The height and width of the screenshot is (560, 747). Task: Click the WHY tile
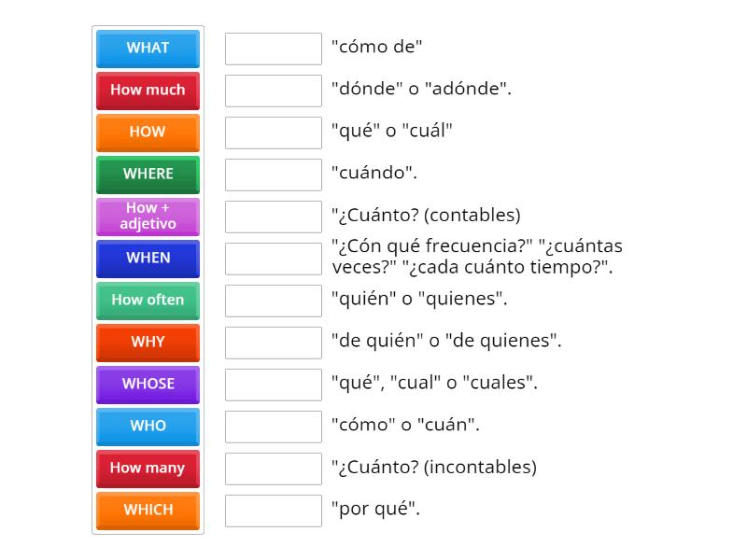point(148,343)
